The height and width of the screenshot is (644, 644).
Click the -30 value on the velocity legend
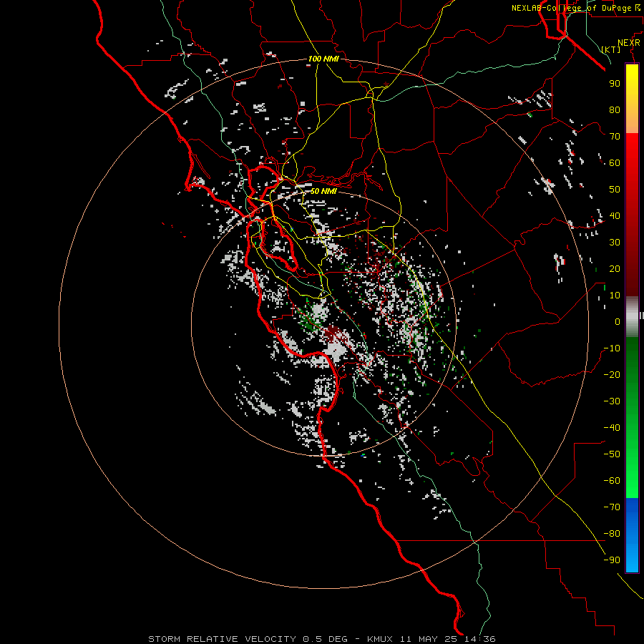pyautogui.click(x=612, y=401)
